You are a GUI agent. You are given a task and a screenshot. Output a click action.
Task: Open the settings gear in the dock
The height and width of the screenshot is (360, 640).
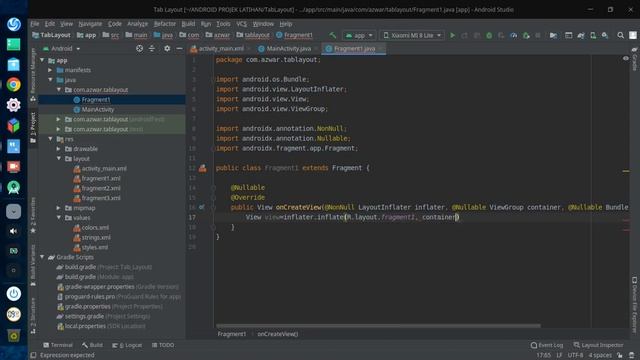click(13, 105)
